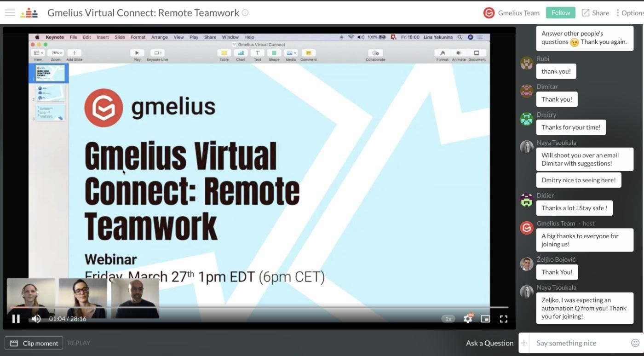
Task: Open the Keynote Help menu
Action: pos(249,37)
